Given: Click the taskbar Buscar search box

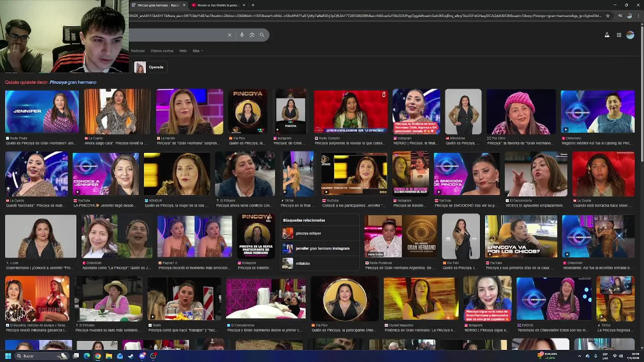Looking at the screenshot, I should [41, 356].
